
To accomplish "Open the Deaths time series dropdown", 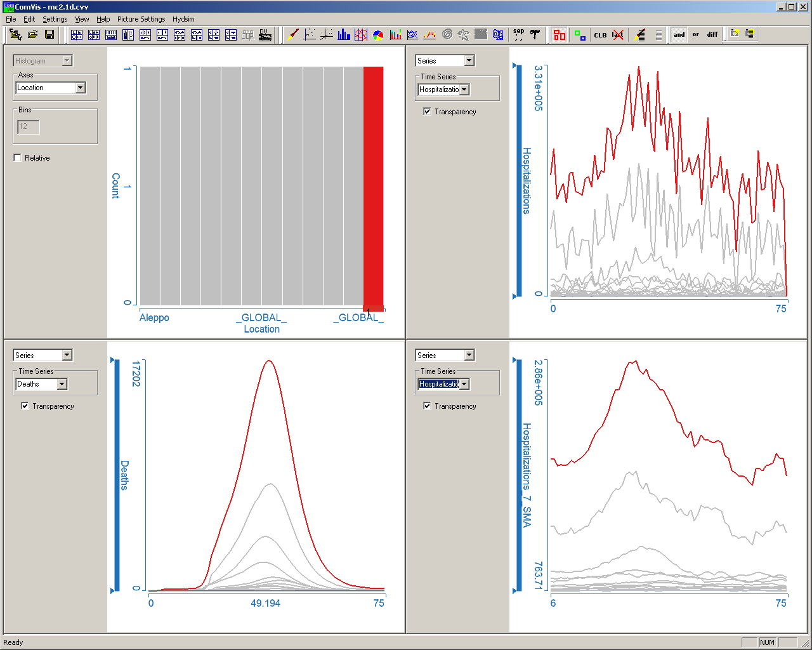I will point(62,385).
